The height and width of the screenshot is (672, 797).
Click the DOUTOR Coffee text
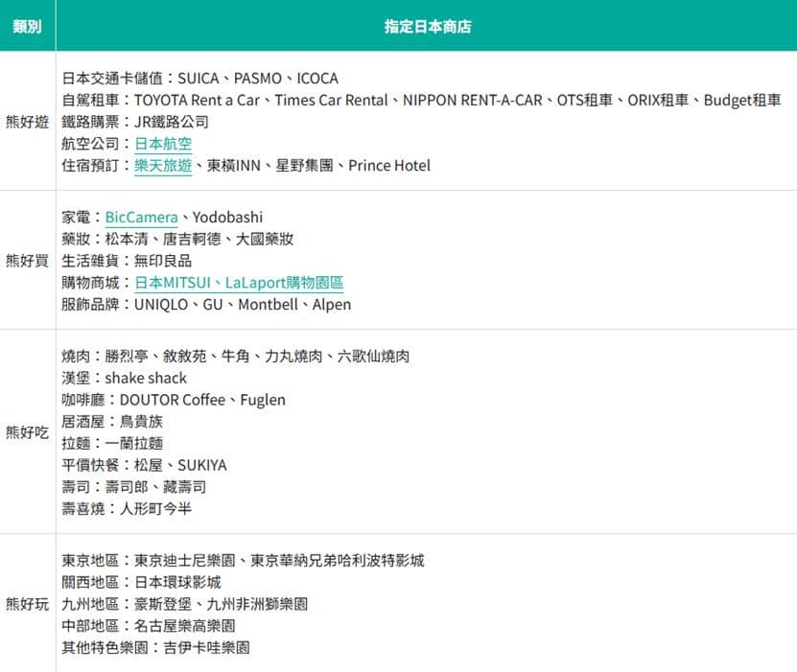pyautogui.click(x=173, y=400)
